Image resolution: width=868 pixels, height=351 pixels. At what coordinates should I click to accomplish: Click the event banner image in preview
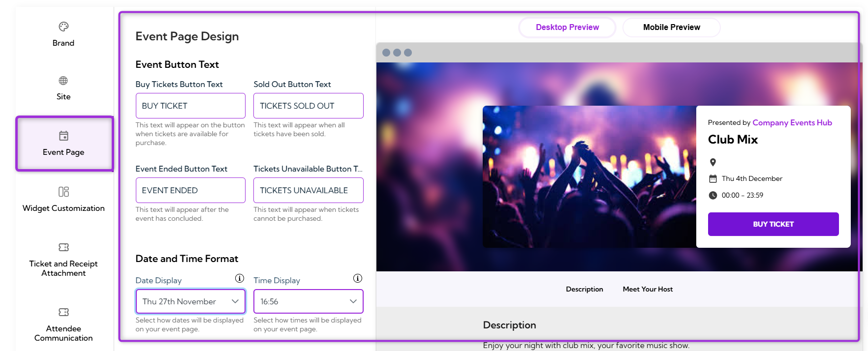(589, 176)
